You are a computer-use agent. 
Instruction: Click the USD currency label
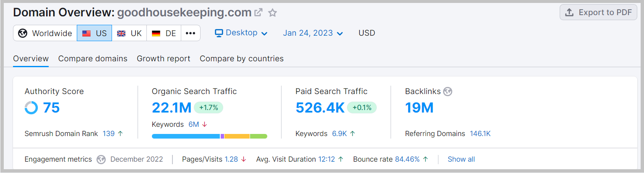coord(367,33)
